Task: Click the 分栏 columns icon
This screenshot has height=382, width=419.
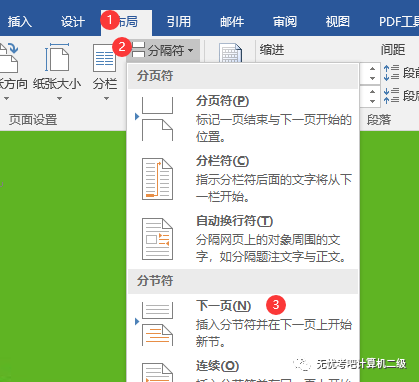Action: click(105, 58)
